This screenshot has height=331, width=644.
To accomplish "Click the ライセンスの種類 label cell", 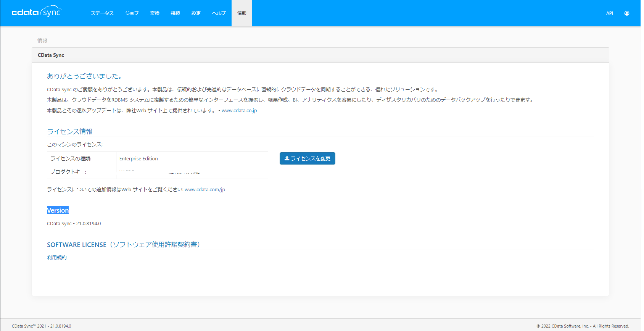I will click(x=82, y=159).
